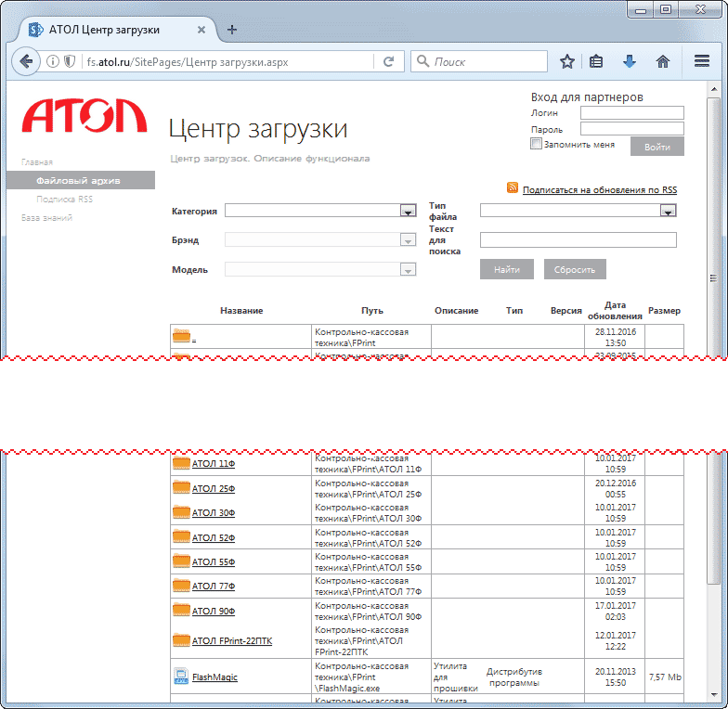Expand the Категория dropdown

408,211
